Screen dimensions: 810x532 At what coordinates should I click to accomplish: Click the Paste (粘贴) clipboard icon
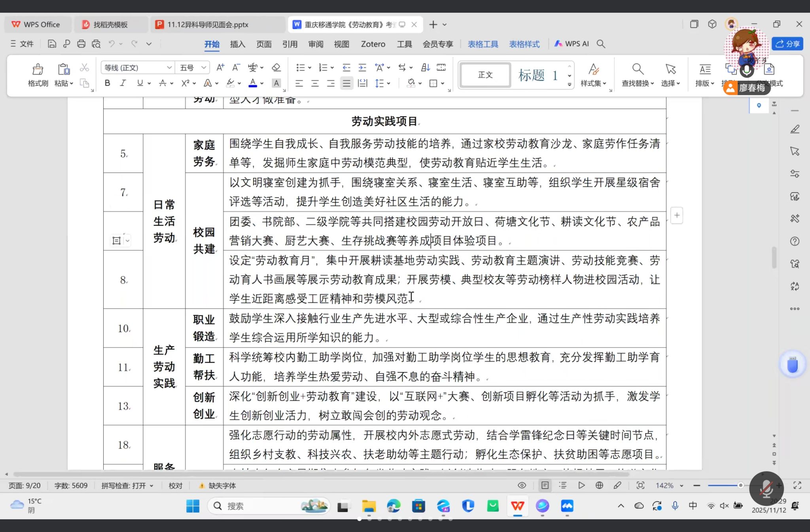tap(63, 69)
